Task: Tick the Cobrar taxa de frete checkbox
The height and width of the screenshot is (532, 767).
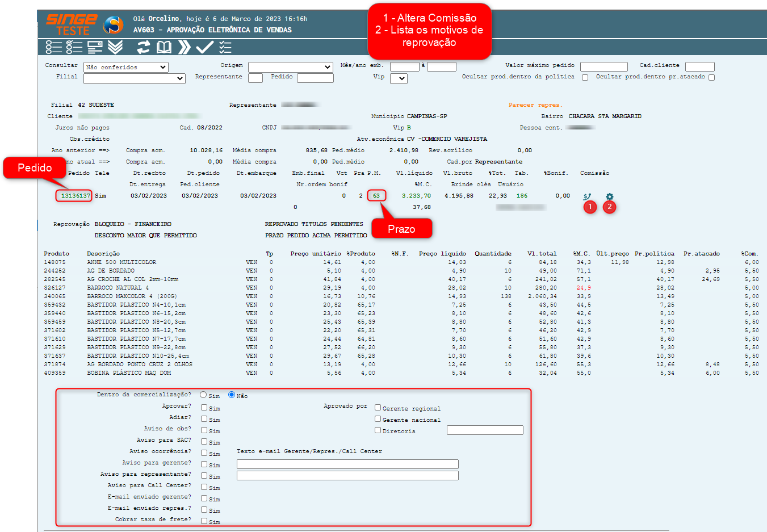Action: [x=204, y=521]
